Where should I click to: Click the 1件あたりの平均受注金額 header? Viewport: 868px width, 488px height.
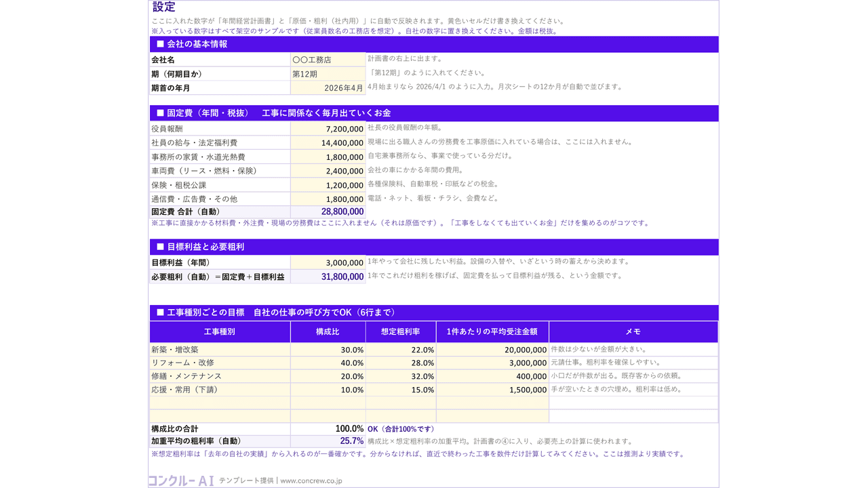tap(492, 332)
